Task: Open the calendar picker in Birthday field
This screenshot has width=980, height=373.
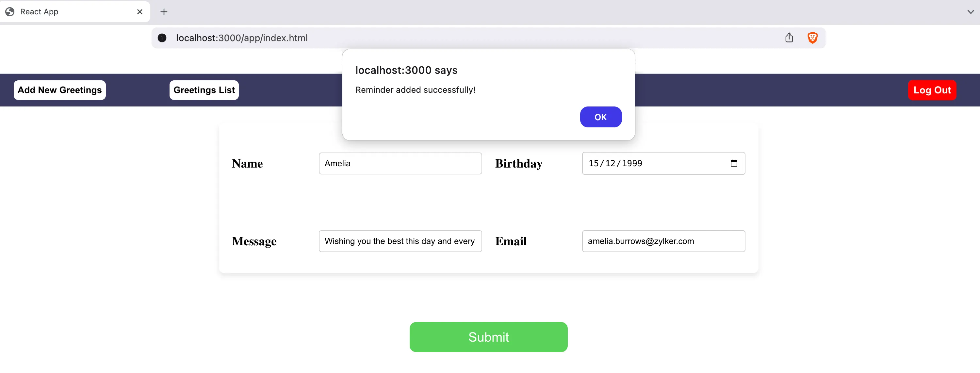Action: point(734,163)
